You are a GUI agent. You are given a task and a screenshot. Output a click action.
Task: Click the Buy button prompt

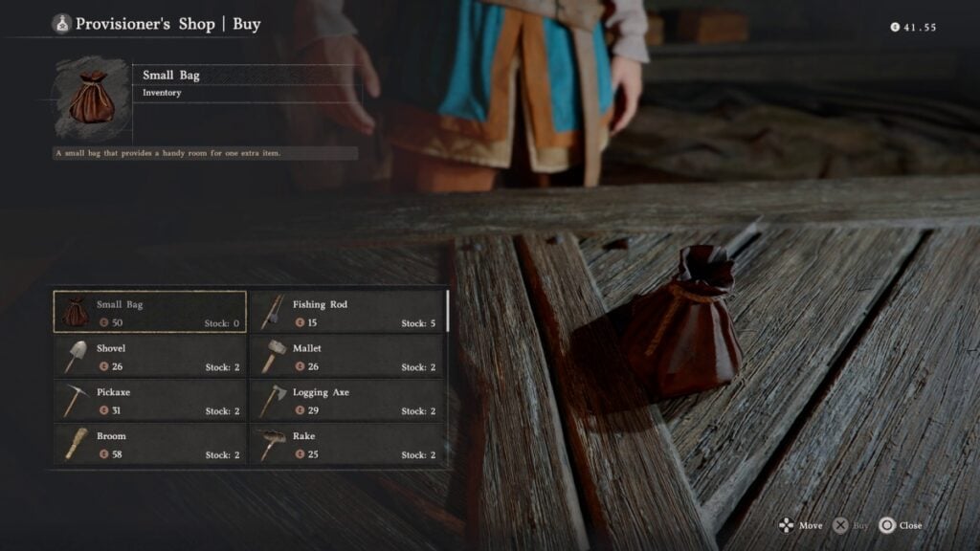(851, 525)
